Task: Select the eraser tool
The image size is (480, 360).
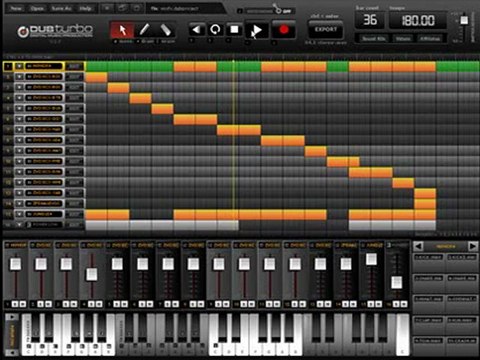Action: (166, 30)
